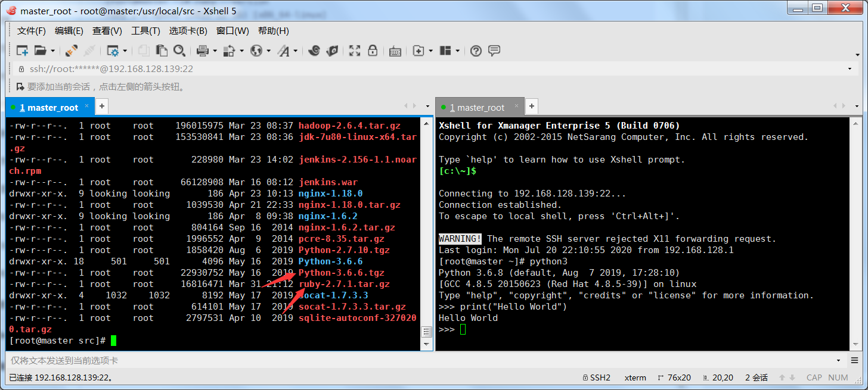Viewport: 868px width, 390px height.
Task: Expand the Open session dropdown arrow
Action: pyautogui.click(x=52, y=51)
